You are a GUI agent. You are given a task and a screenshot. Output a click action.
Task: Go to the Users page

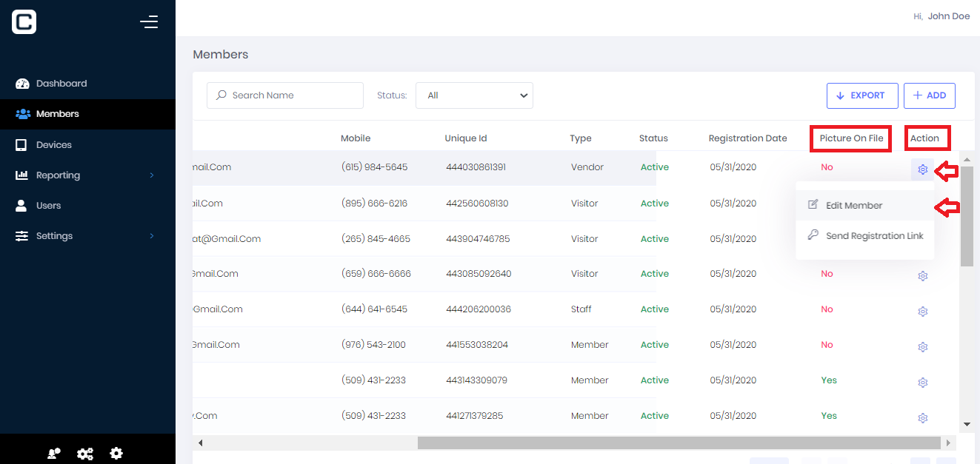[48, 206]
